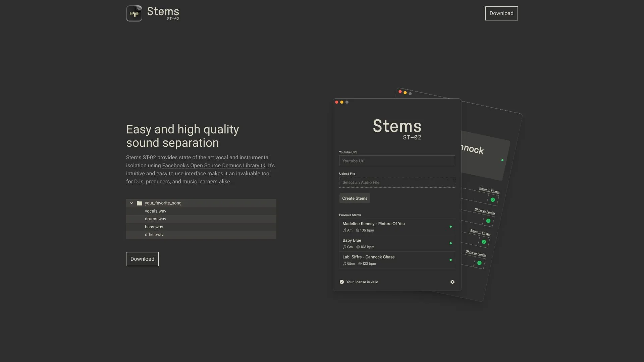Select drums.wav in the file list

click(201, 219)
